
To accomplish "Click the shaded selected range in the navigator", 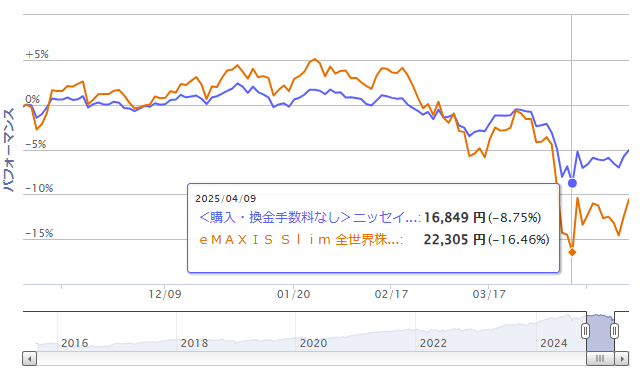I will click(x=600, y=332).
